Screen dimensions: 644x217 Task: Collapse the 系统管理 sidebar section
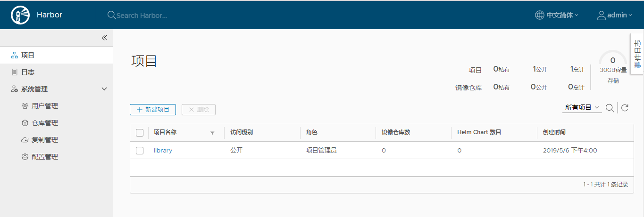tap(104, 89)
